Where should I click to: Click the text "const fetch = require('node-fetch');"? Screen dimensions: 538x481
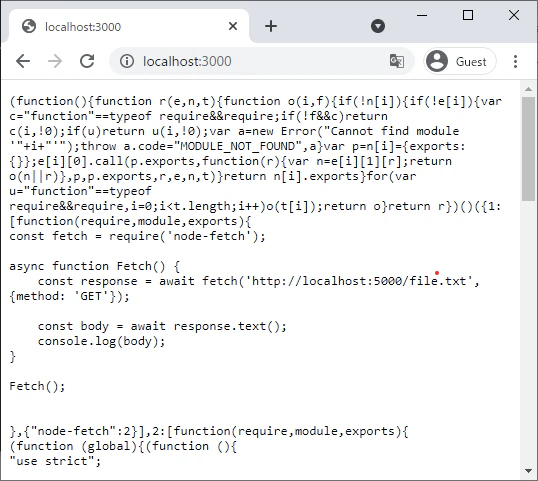(x=138, y=236)
